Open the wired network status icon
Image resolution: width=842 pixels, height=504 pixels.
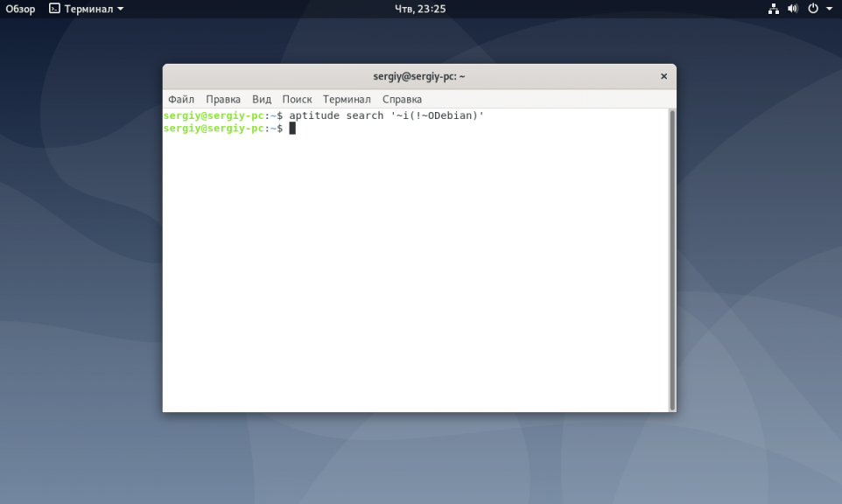pos(774,9)
